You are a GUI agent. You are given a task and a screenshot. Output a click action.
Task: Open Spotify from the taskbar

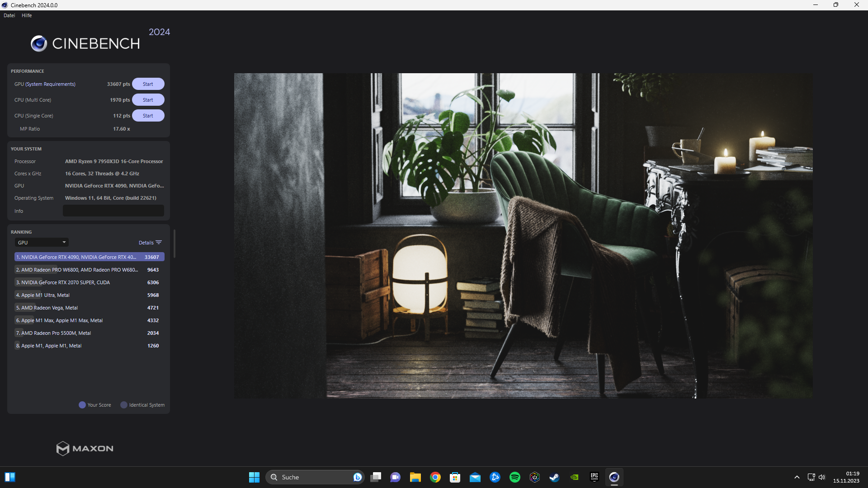point(515,477)
